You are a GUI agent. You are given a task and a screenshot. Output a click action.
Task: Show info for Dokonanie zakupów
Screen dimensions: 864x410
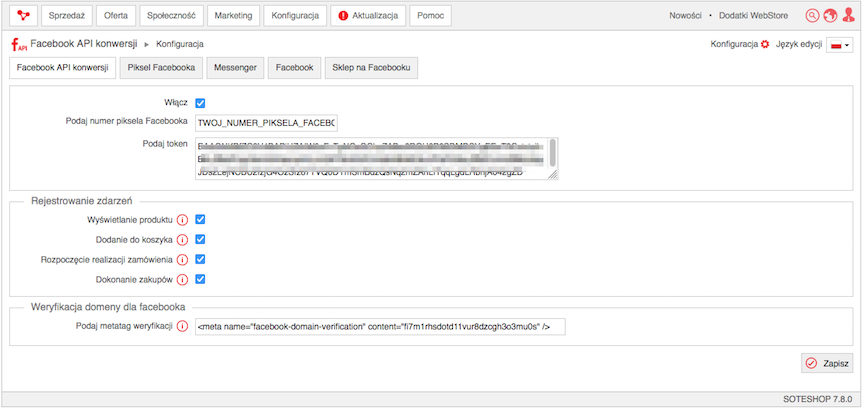click(182, 280)
